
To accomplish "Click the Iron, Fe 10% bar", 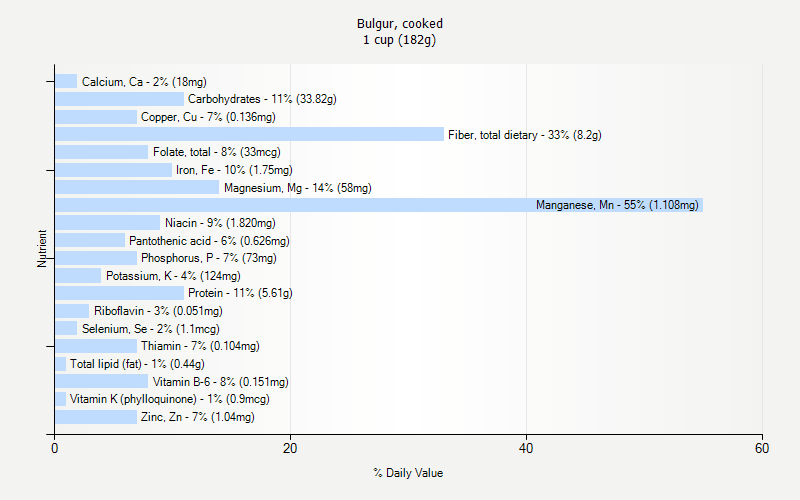I will pos(113,170).
